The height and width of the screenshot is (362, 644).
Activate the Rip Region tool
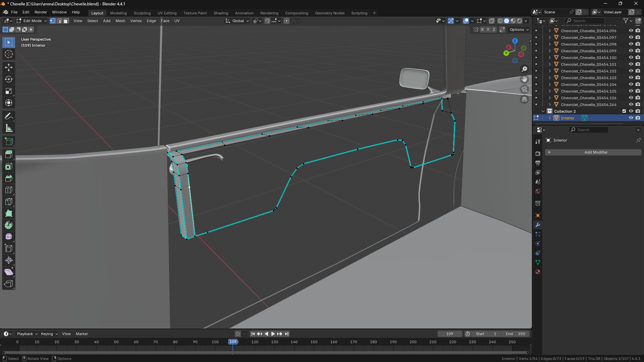coord(9,284)
